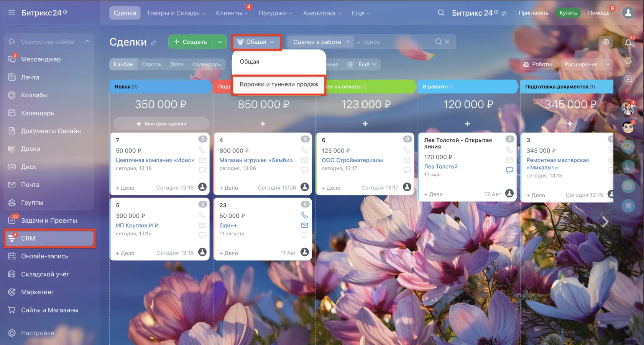Collapse the Совместная работа section

pos(87,41)
